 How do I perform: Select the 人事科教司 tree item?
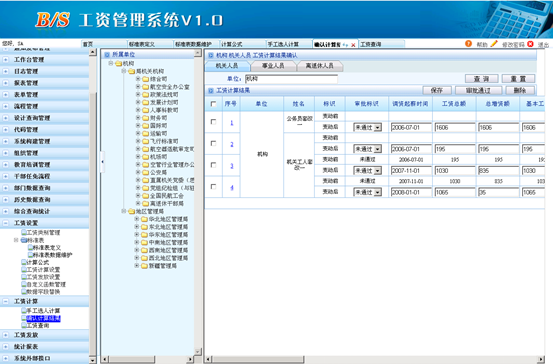[164, 110]
